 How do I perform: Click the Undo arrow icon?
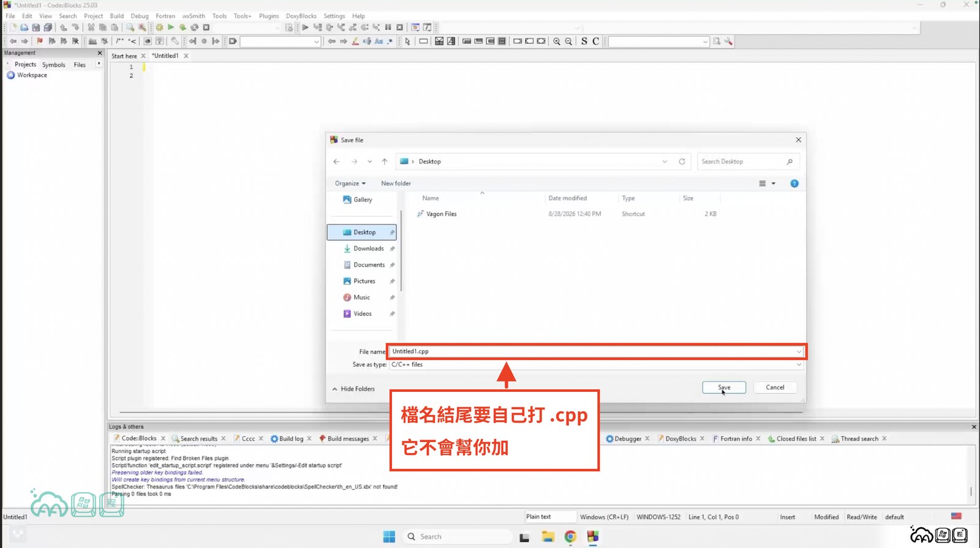point(64,28)
